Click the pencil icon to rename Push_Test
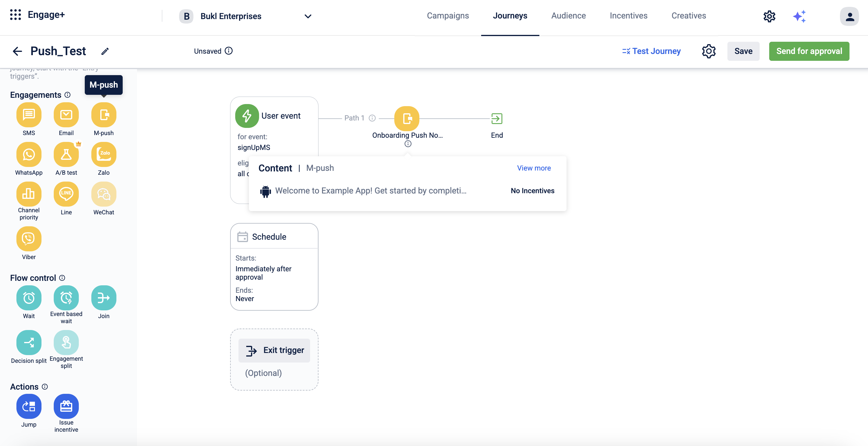Screen dimensions: 868x446 coord(105,51)
